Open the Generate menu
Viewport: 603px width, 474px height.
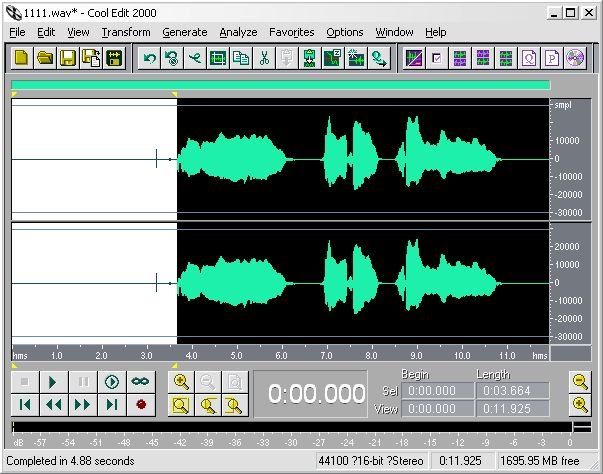coord(185,32)
